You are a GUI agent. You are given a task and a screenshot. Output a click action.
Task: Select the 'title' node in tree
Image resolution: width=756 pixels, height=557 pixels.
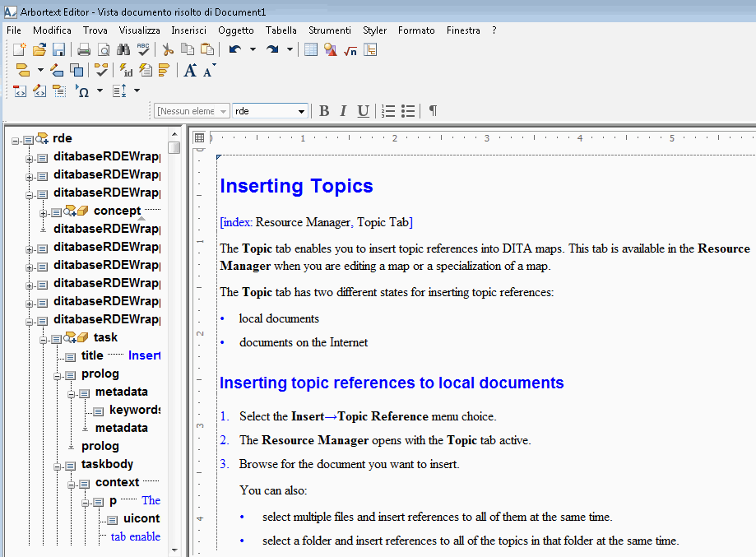point(92,355)
